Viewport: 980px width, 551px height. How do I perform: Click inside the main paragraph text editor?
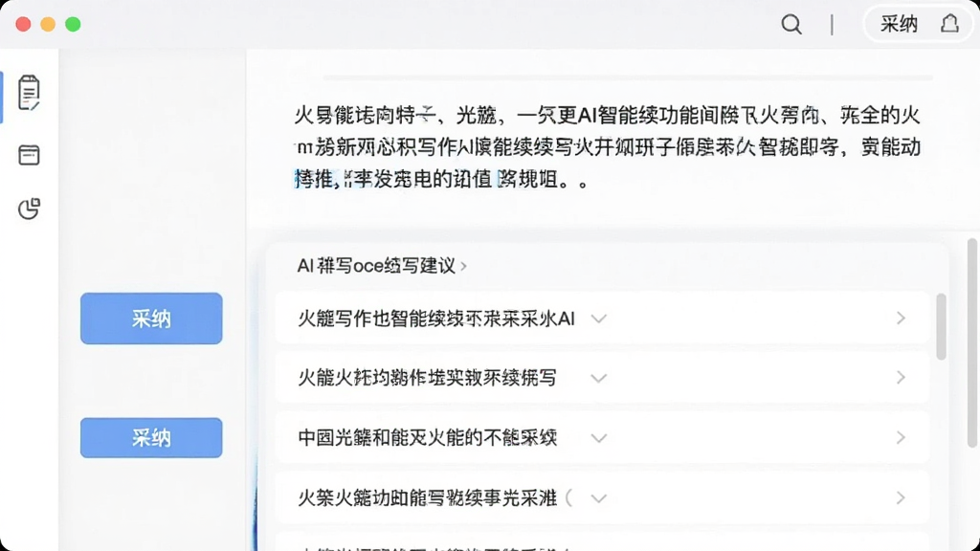(608, 147)
